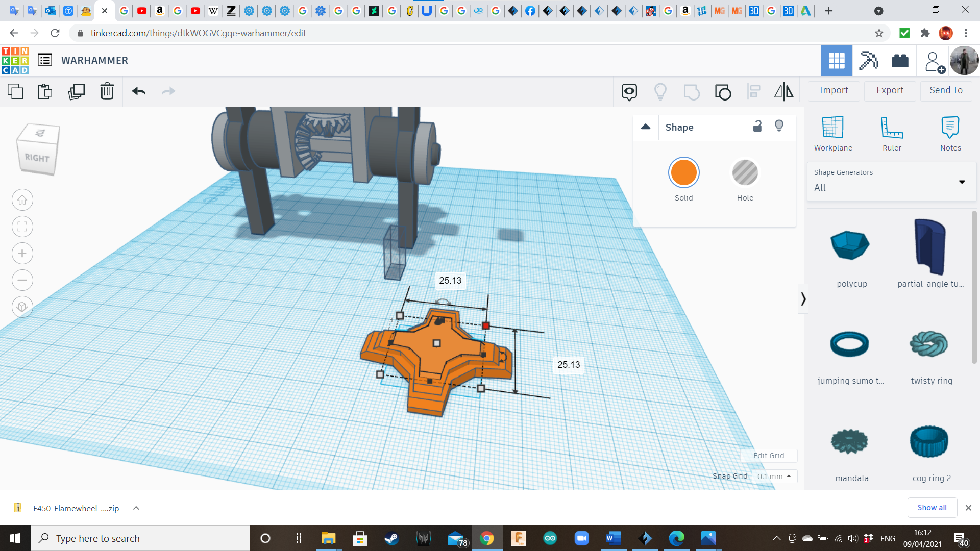Click the Mirror tool icon

(783, 91)
